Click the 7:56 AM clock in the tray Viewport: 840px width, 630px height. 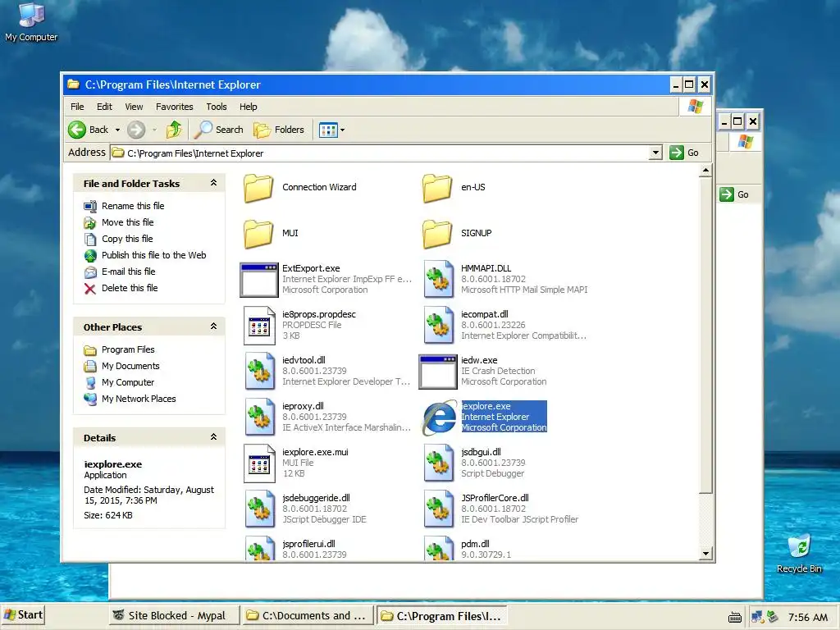point(808,617)
